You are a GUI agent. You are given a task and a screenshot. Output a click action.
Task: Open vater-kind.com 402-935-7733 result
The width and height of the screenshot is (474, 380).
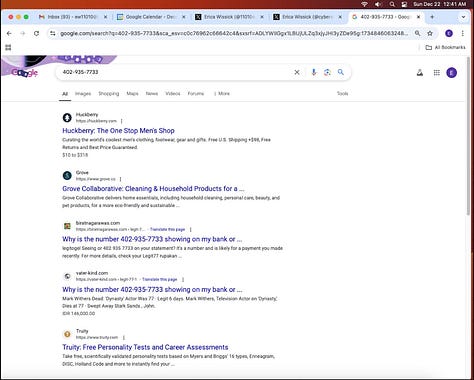pos(152,289)
